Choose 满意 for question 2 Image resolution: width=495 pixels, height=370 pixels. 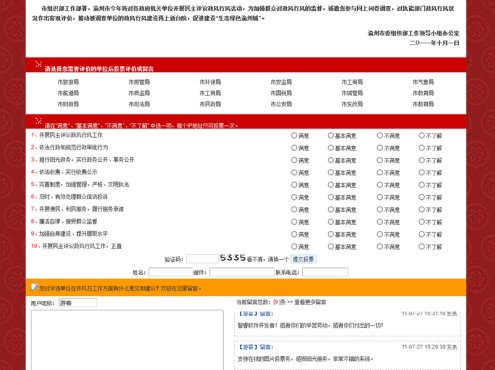[x=294, y=148]
